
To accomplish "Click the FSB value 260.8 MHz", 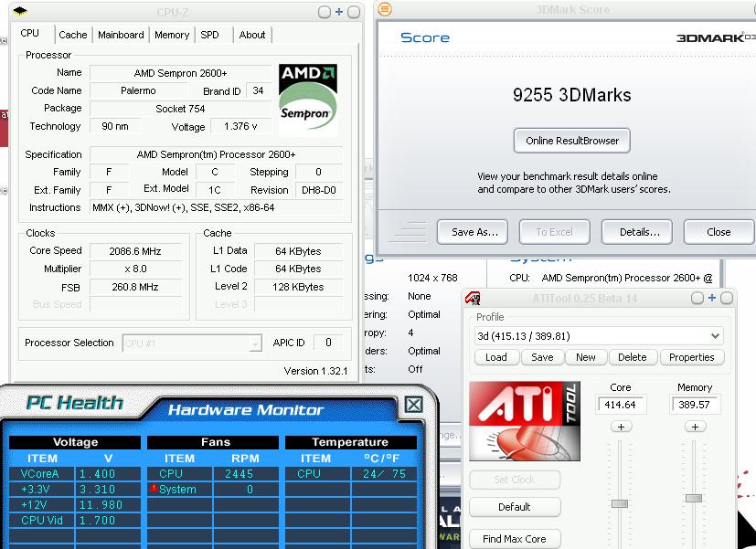I will 135,287.
